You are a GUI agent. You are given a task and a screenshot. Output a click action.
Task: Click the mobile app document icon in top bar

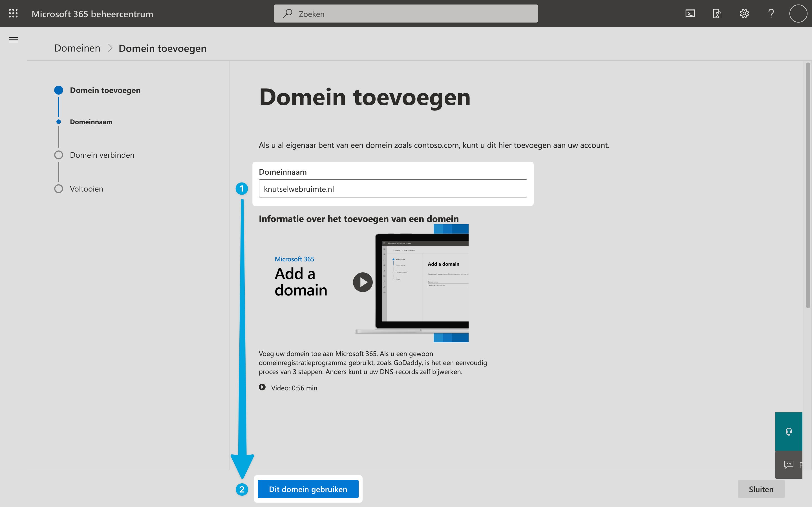tap(717, 14)
